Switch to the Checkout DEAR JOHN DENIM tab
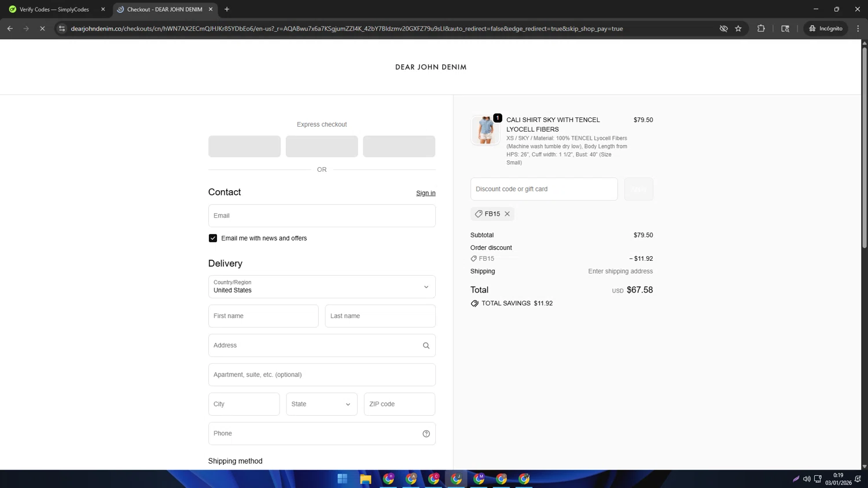This screenshot has width=868, height=488. point(165,9)
